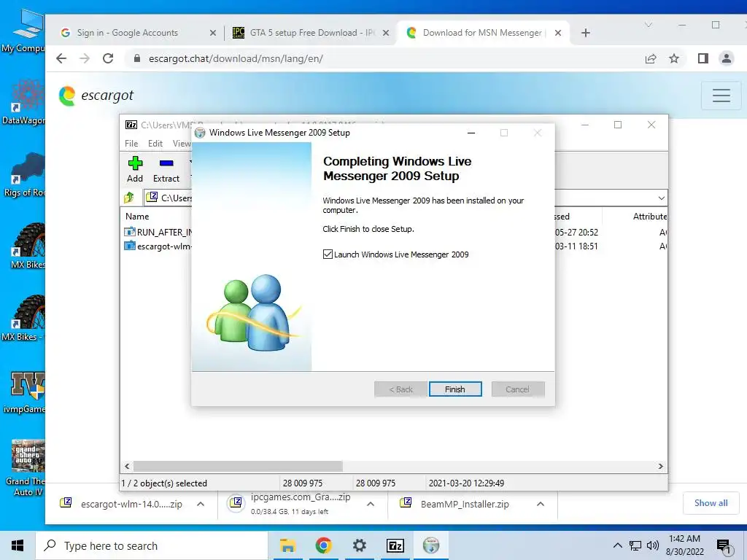Viewport: 747px width, 560px height.
Task: Open File Explorer from taskbar
Action: tap(287, 545)
